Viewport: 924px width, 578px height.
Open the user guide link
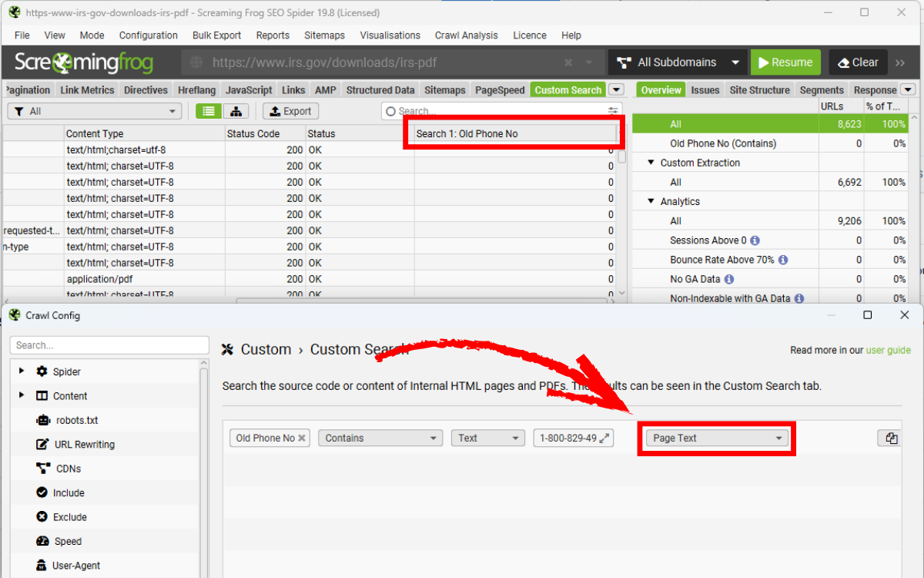coord(889,349)
